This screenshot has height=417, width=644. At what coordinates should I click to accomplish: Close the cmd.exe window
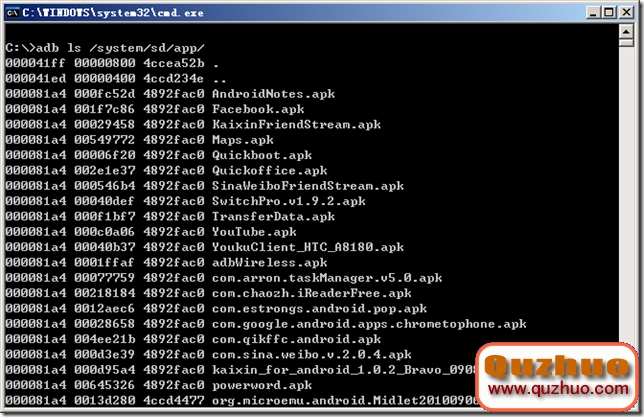(627, 13)
